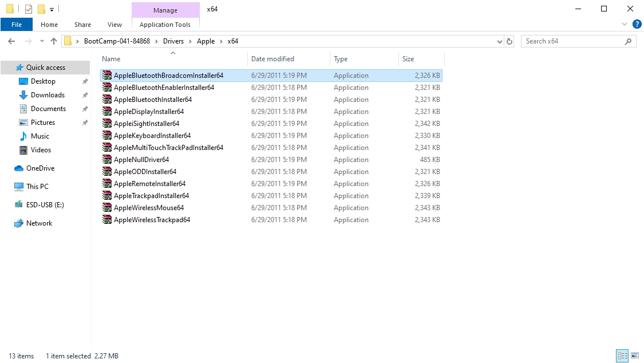
Task: Open Documents in navigation pane
Action: [x=48, y=109]
